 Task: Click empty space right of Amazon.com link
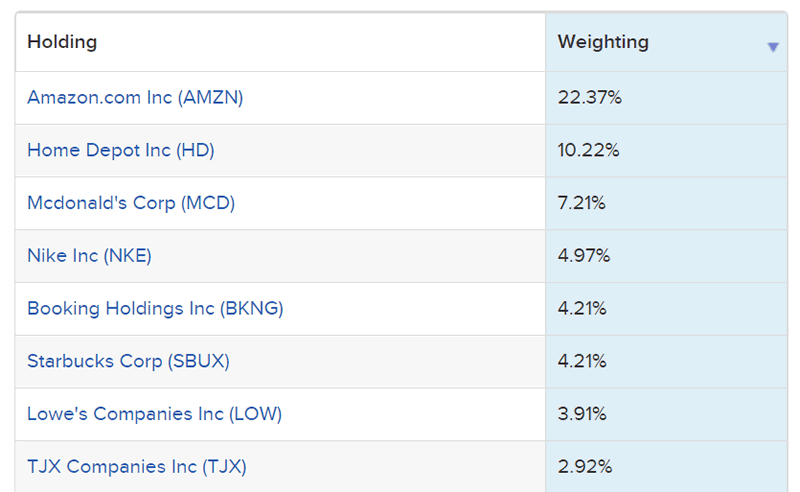(x=400, y=97)
